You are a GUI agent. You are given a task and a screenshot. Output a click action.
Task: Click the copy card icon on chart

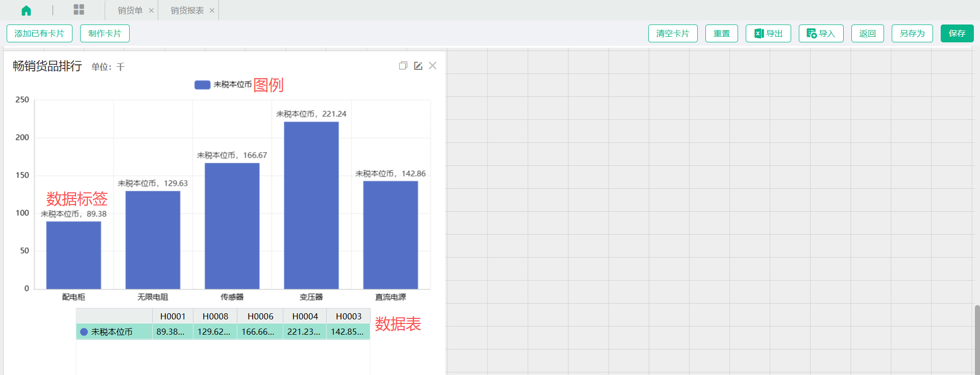coord(403,66)
